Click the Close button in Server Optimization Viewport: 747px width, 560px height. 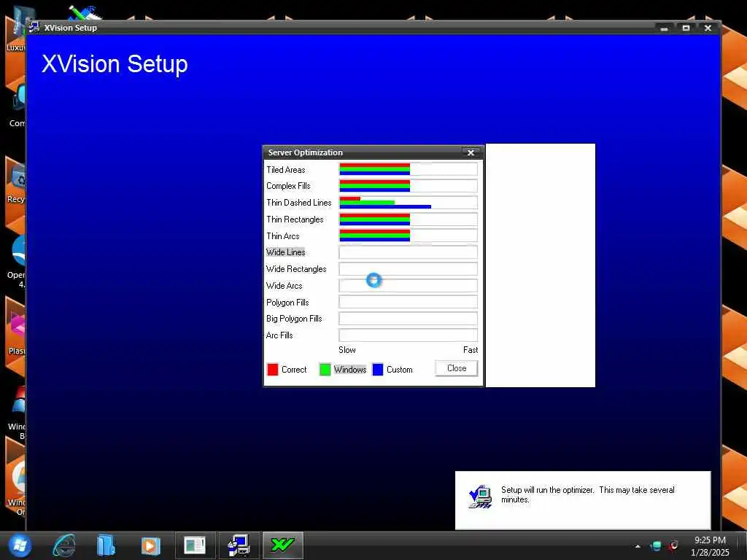click(x=457, y=368)
